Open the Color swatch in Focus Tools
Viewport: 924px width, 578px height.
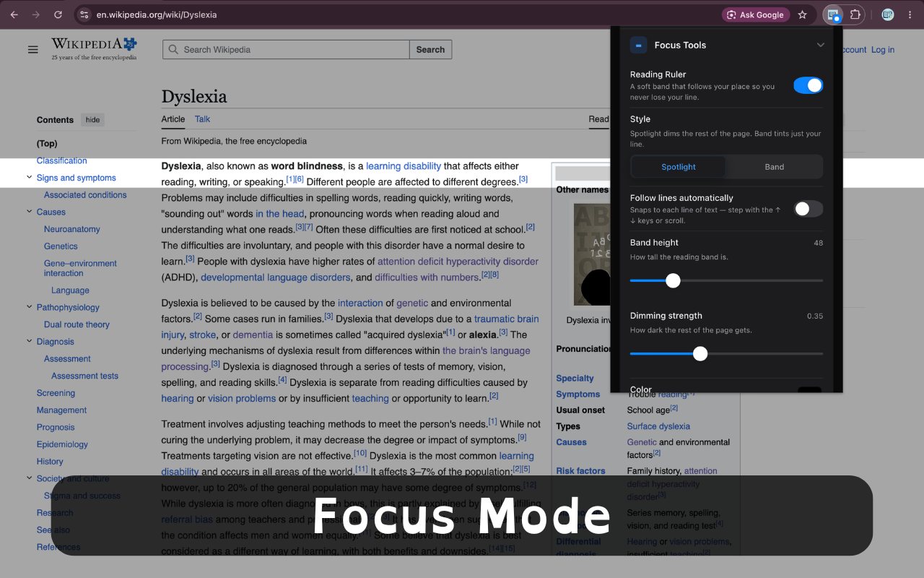point(809,390)
